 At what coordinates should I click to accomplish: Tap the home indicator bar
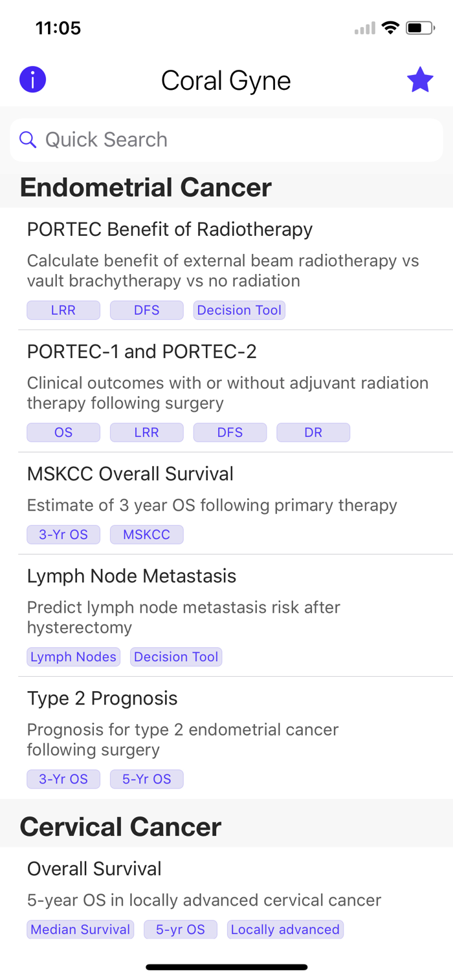pyautogui.click(x=226, y=967)
